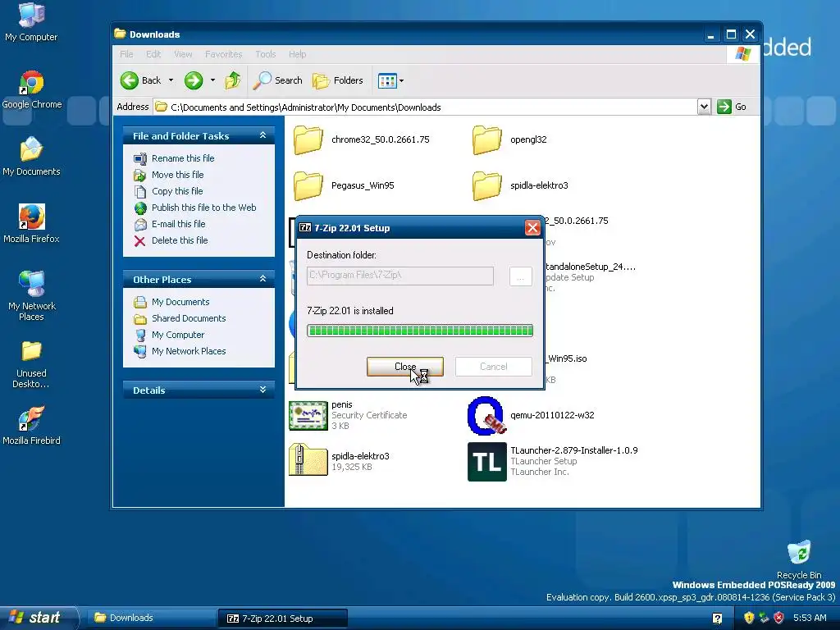The height and width of the screenshot is (630, 840).
Task: Click the Address bar path field
Action: 426,107
